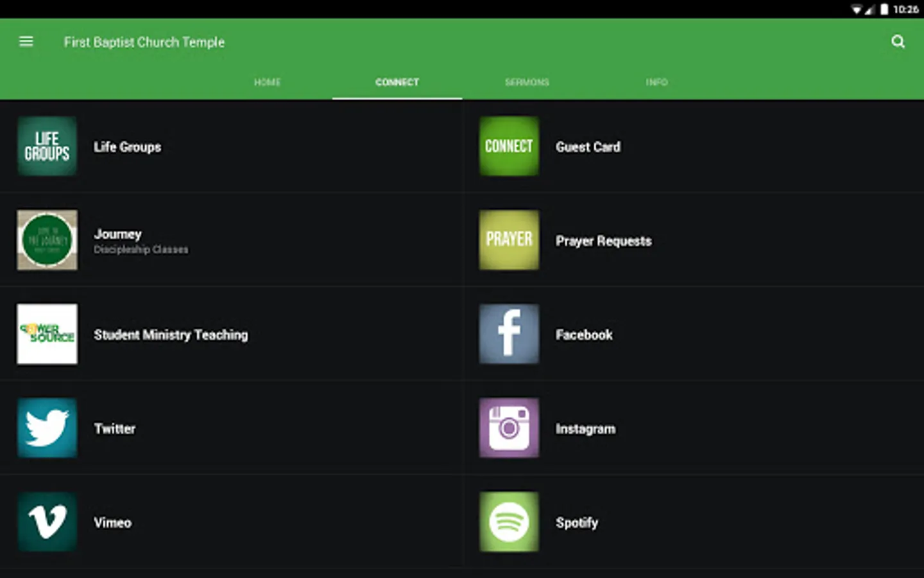924x578 pixels.
Task: Tap the Facebook label text
Action: 584,335
